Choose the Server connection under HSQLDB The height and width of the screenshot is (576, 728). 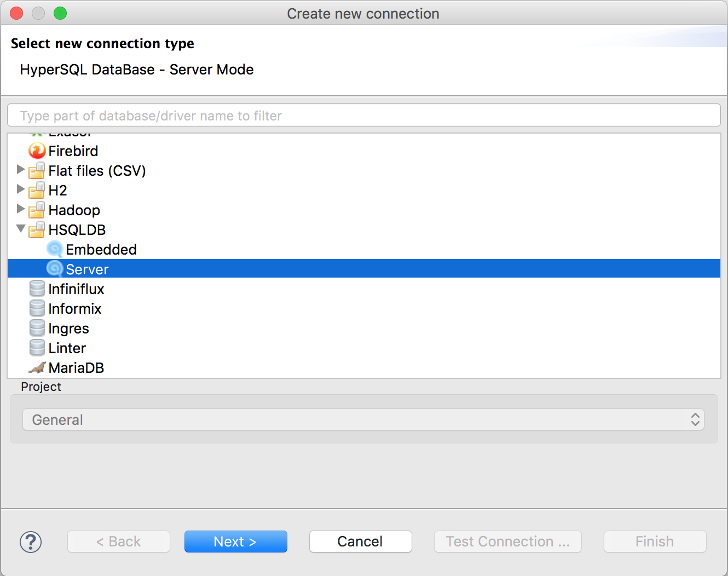tap(86, 269)
